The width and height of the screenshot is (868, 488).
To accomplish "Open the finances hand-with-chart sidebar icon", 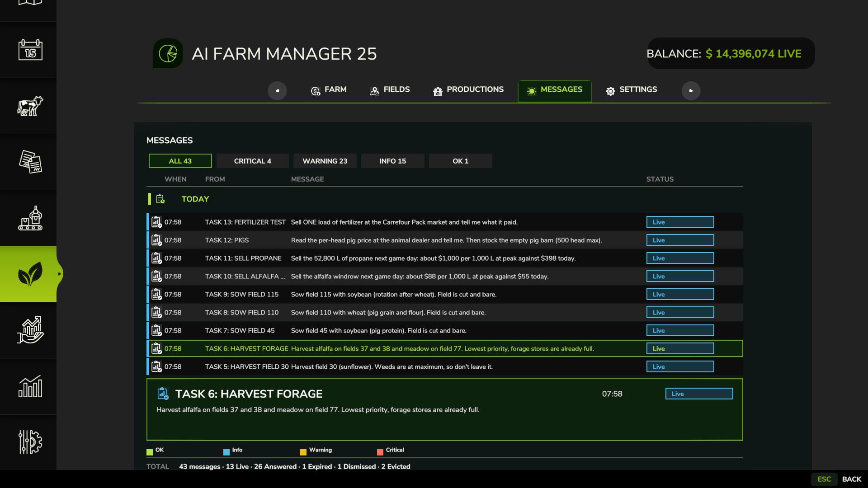I will click(x=30, y=330).
